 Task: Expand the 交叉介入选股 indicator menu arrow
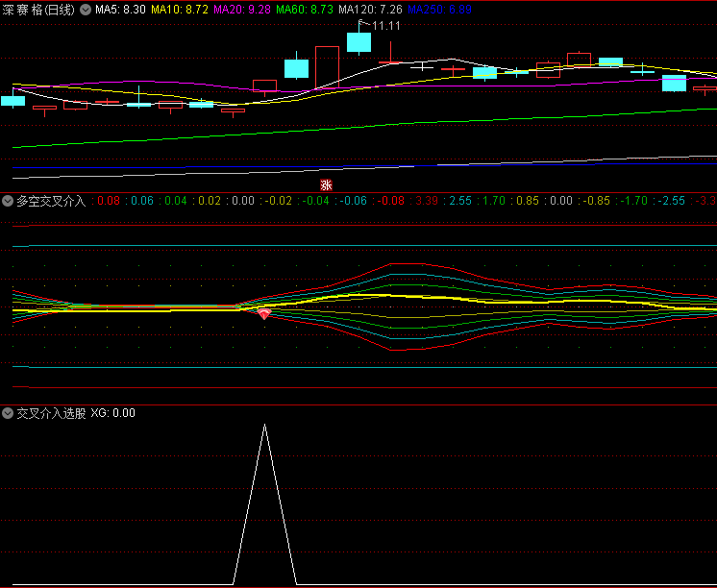(x=8, y=413)
